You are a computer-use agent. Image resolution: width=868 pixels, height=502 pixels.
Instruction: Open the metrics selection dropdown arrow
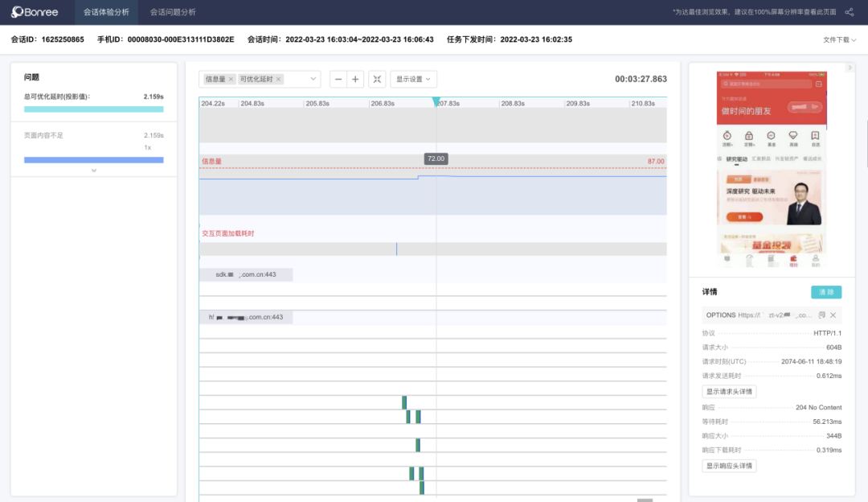(313, 80)
